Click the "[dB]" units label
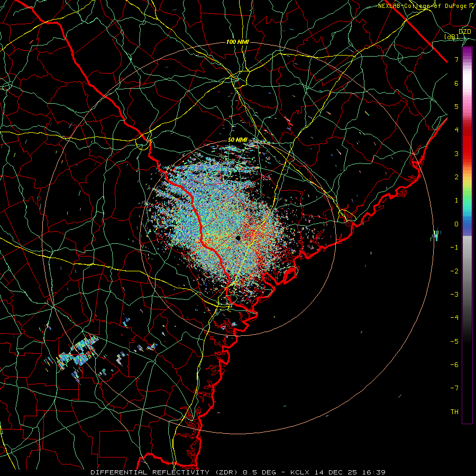 [452, 37]
